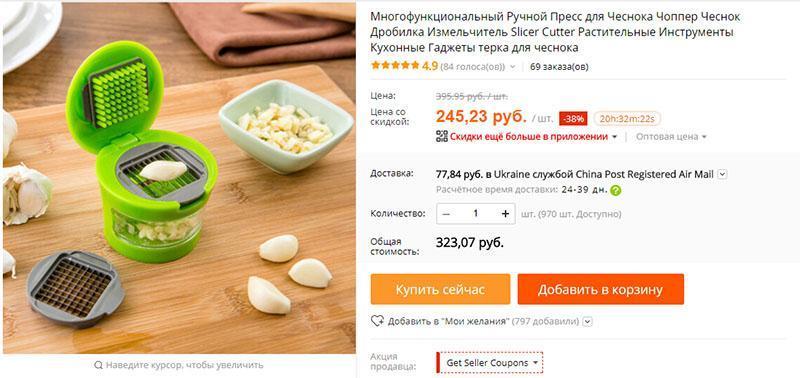The width and height of the screenshot is (800, 378).
Task: Open the China Post shipping method dropdown
Action: (722, 174)
